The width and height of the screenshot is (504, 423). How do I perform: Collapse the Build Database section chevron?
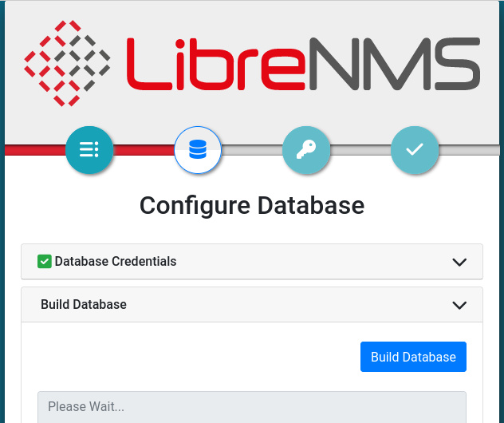tap(459, 305)
